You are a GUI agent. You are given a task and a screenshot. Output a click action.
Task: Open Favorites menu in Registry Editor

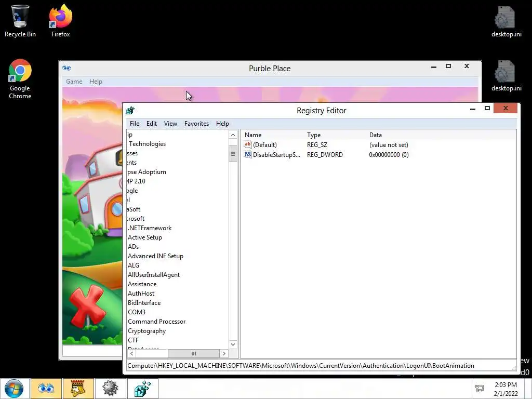196,124
